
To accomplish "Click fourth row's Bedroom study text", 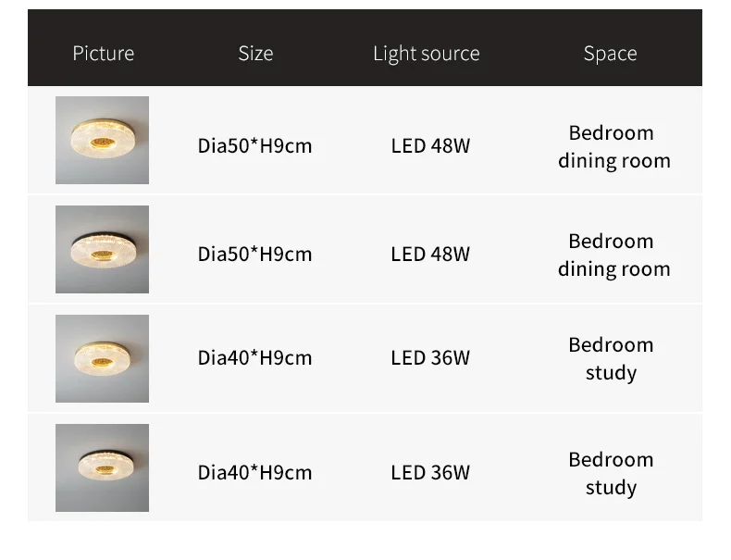I will [611, 473].
